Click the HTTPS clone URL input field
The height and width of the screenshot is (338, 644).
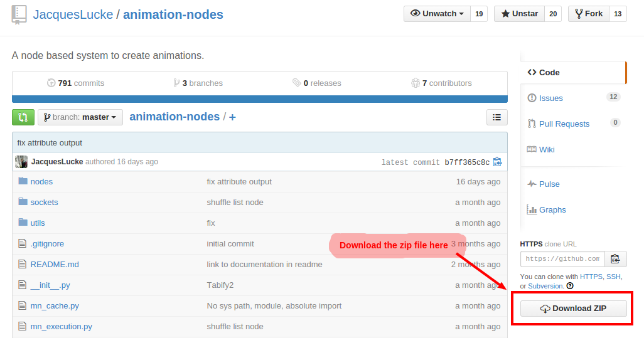click(x=562, y=259)
